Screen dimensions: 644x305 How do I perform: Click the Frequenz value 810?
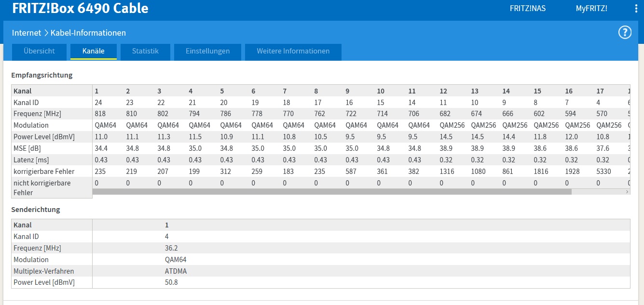[x=132, y=114]
